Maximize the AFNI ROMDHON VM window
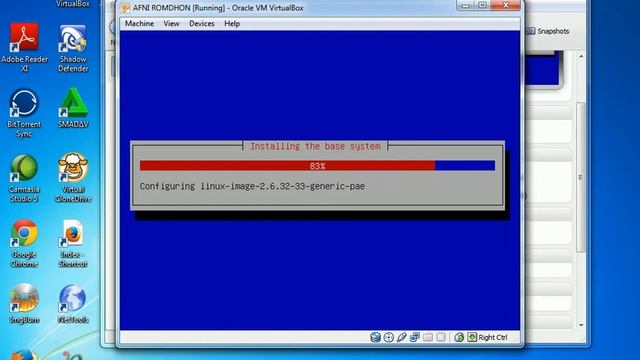 (x=482, y=5)
